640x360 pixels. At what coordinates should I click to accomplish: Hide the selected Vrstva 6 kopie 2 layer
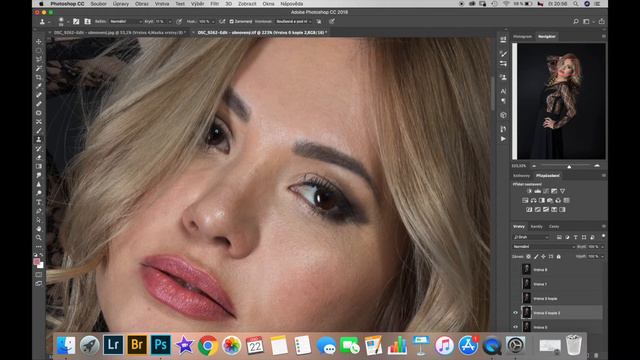tap(515, 313)
